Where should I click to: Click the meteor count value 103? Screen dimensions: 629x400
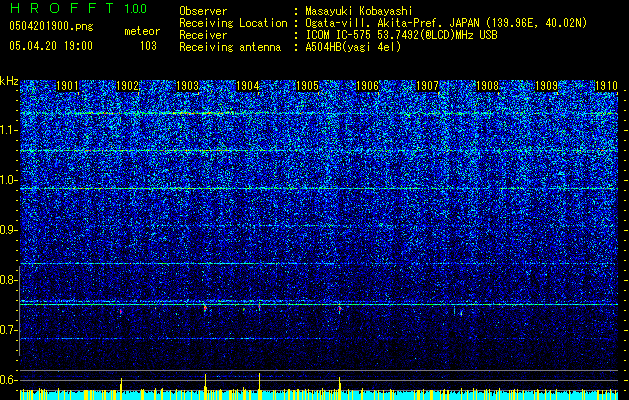(x=148, y=46)
